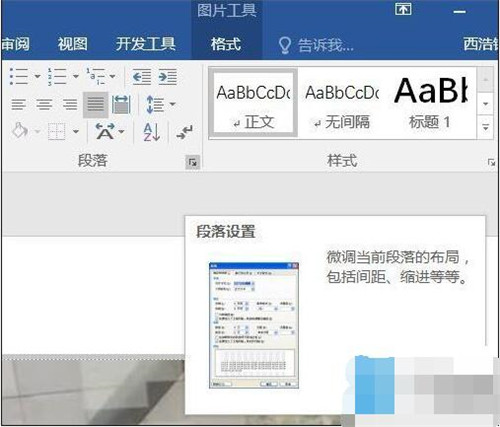Open borders dropdown arrow
Image resolution: width=500 pixels, height=427 pixels.
coord(76,132)
